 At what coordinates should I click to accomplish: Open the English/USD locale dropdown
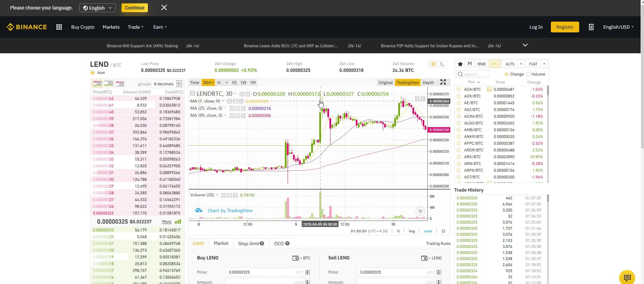coord(618,27)
